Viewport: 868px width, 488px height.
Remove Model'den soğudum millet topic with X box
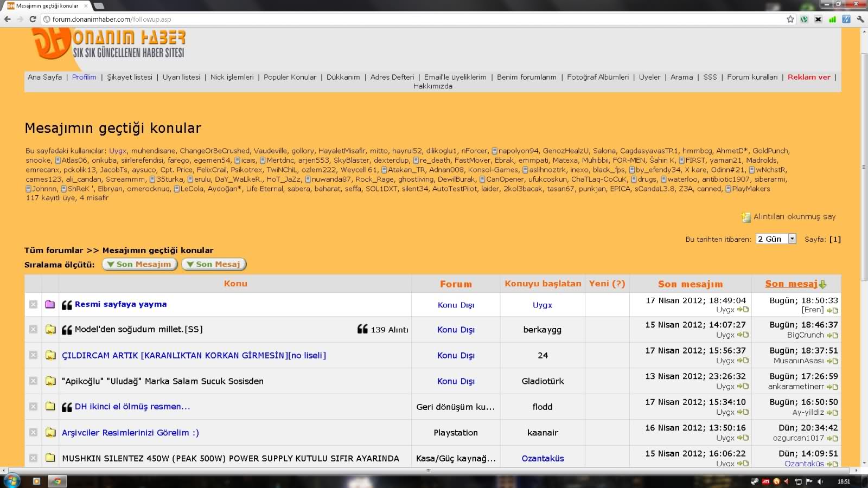(x=33, y=329)
